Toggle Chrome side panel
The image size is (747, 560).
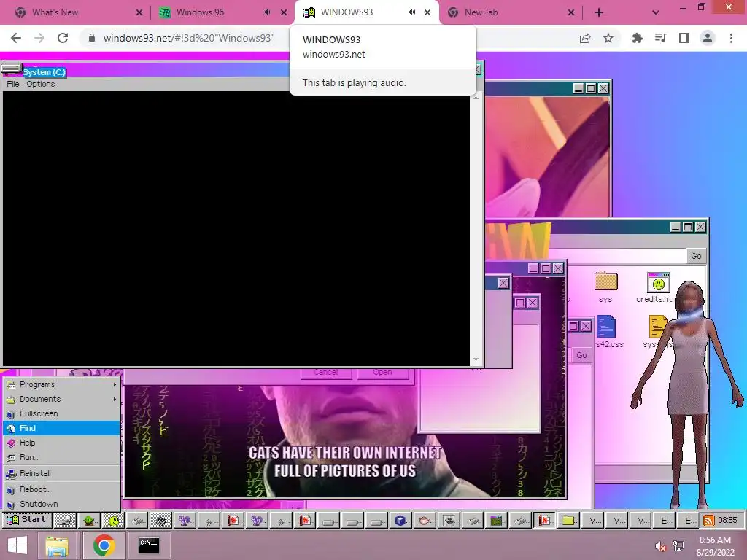tap(684, 38)
